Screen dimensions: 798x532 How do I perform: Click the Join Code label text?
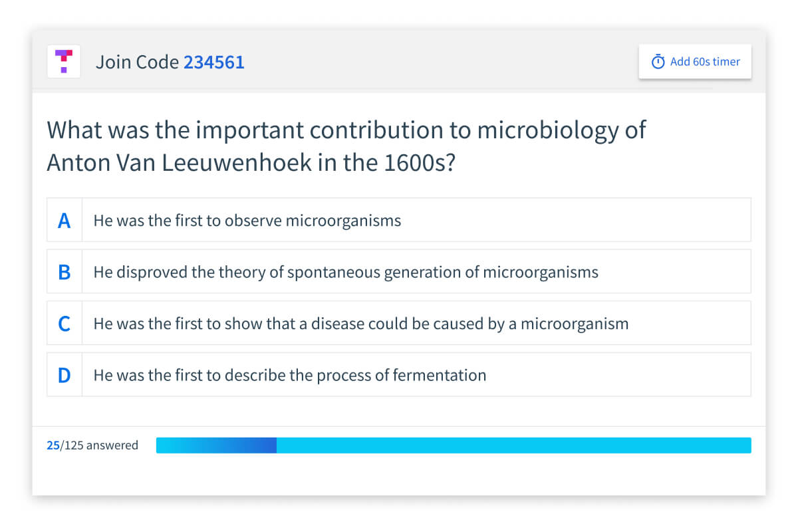(138, 62)
